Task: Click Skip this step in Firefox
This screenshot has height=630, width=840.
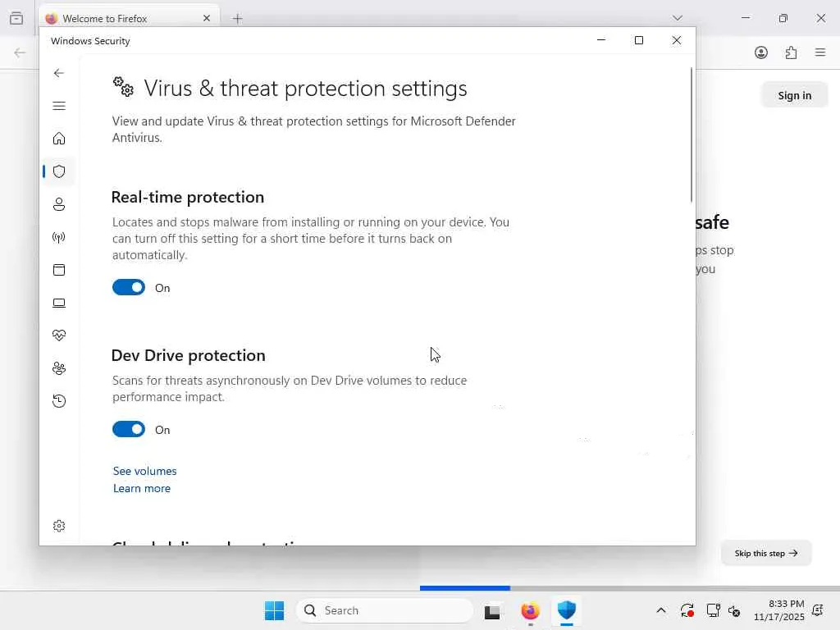Action: click(x=766, y=554)
